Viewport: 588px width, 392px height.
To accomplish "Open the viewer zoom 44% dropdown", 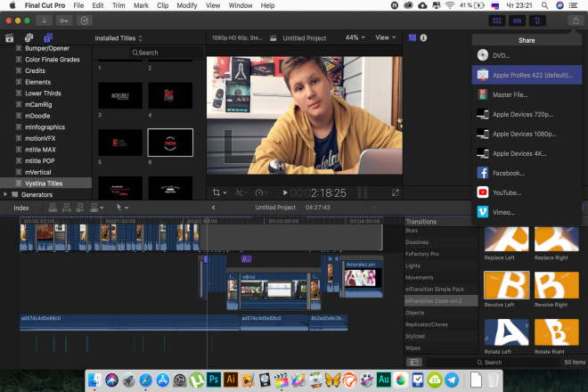I will pyautogui.click(x=355, y=38).
